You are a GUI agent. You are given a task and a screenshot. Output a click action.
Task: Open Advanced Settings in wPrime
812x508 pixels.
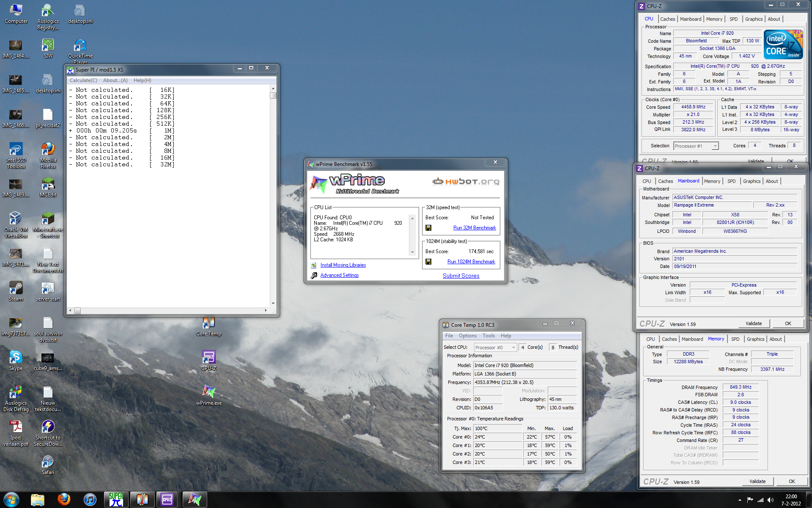pyautogui.click(x=339, y=275)
